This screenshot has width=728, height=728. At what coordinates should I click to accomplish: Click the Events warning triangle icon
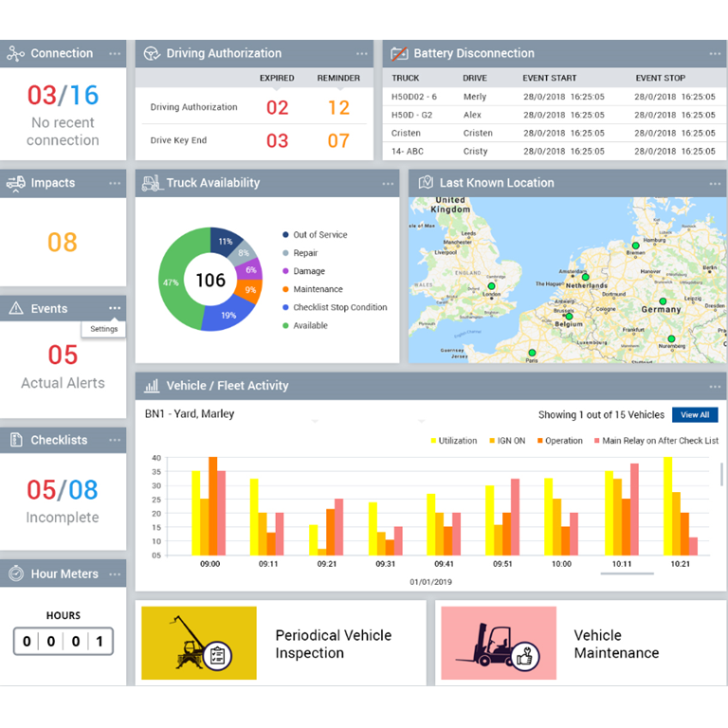click(15, 309)
